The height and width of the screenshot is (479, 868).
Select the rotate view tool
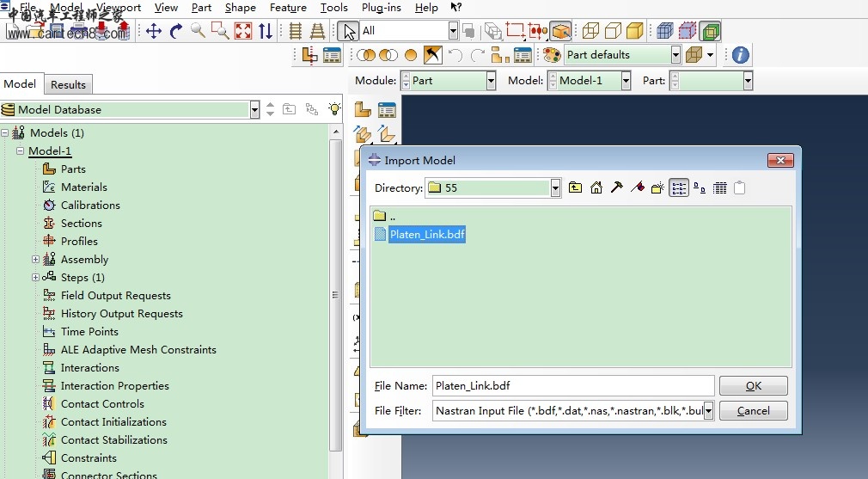point(176,31)
